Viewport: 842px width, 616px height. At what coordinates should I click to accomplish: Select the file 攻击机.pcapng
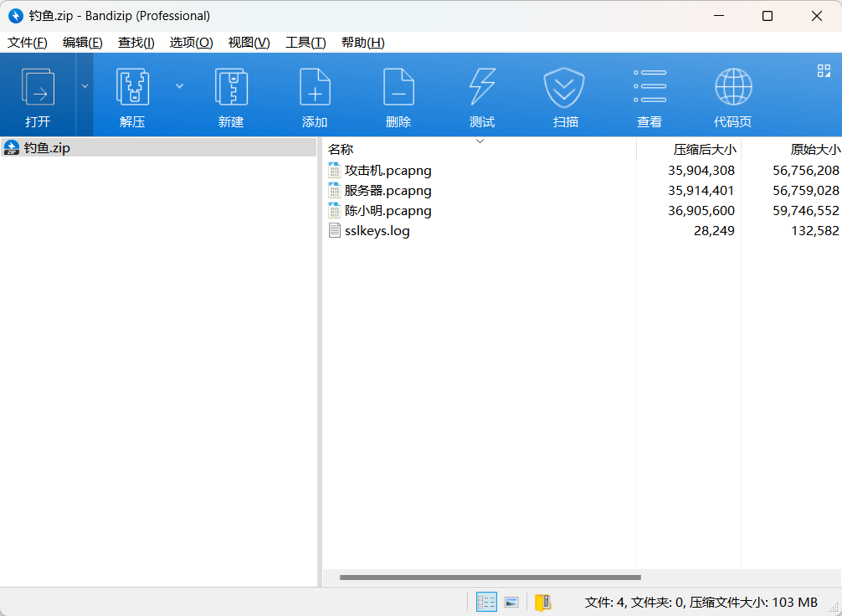point(388,171)
